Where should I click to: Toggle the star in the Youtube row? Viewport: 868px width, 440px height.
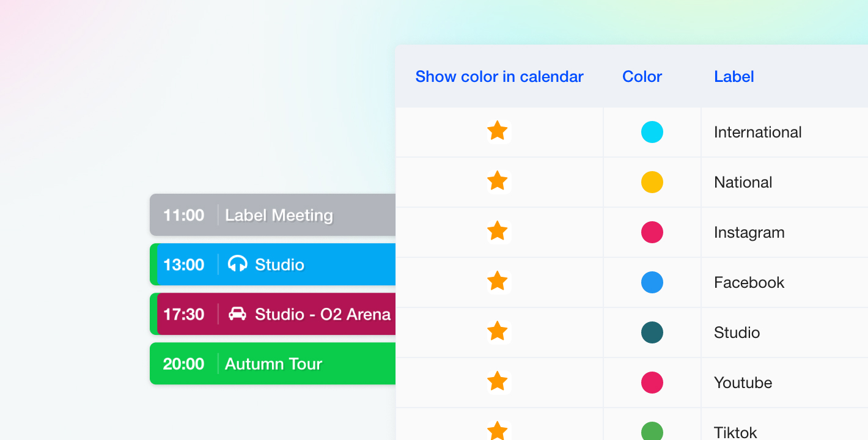(x=498, y=382)
